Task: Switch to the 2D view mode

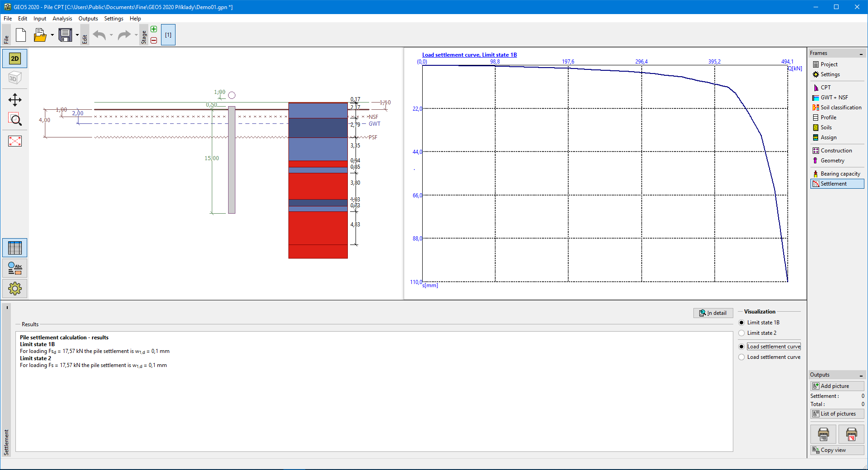Action: (15, 59)
